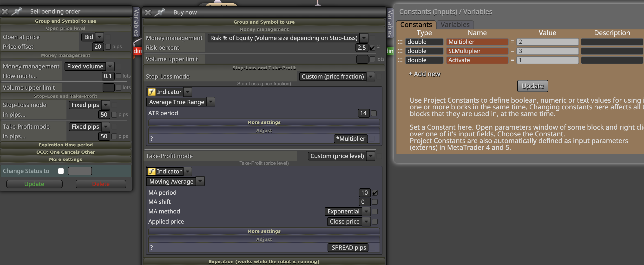
Task: Edit the Price offset value 20
Action: pos(98,47)
